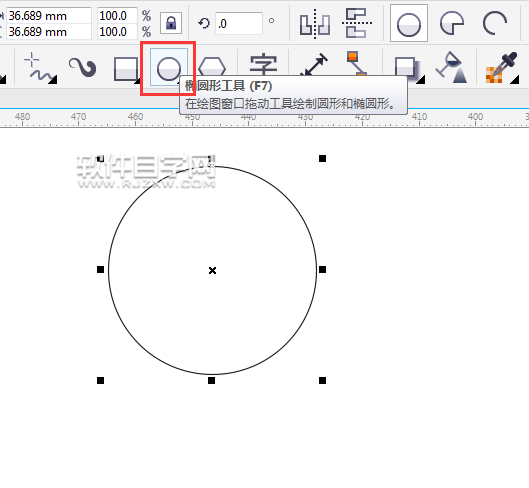Choose the Pie shape mode
The image size is (529, 488).
[x=452, y=23]
